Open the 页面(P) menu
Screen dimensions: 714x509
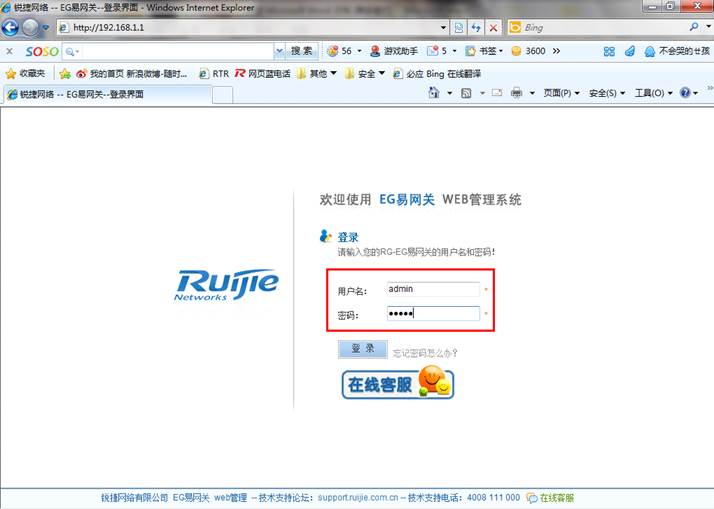tap(561, 93)
